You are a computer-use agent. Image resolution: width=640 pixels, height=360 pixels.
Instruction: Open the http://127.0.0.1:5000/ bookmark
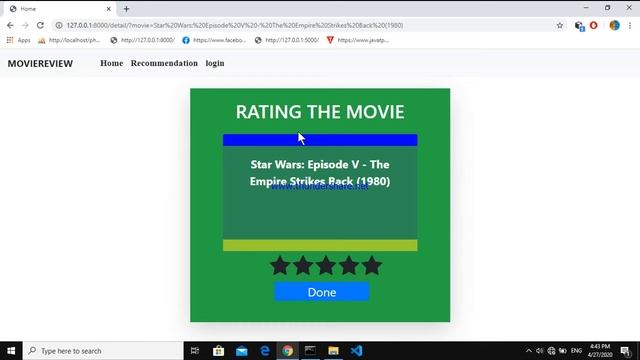coord(287,40)
